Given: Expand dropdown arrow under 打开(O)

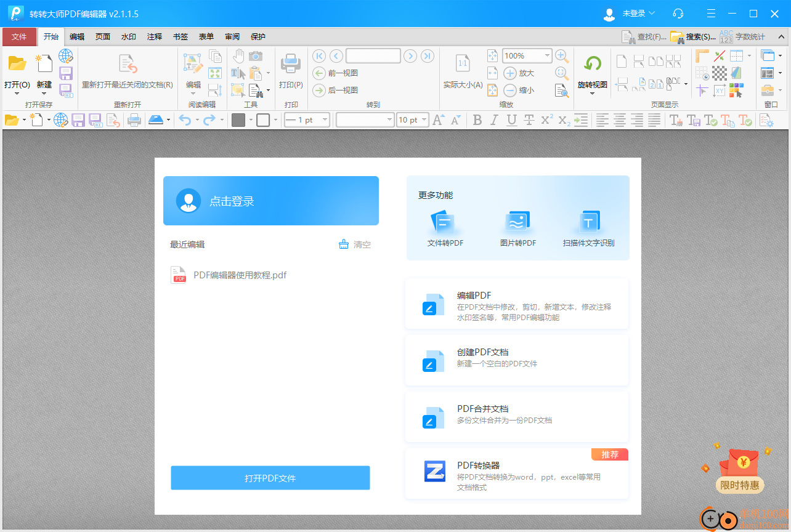Looking at the screenshot, I should point(17,94).
